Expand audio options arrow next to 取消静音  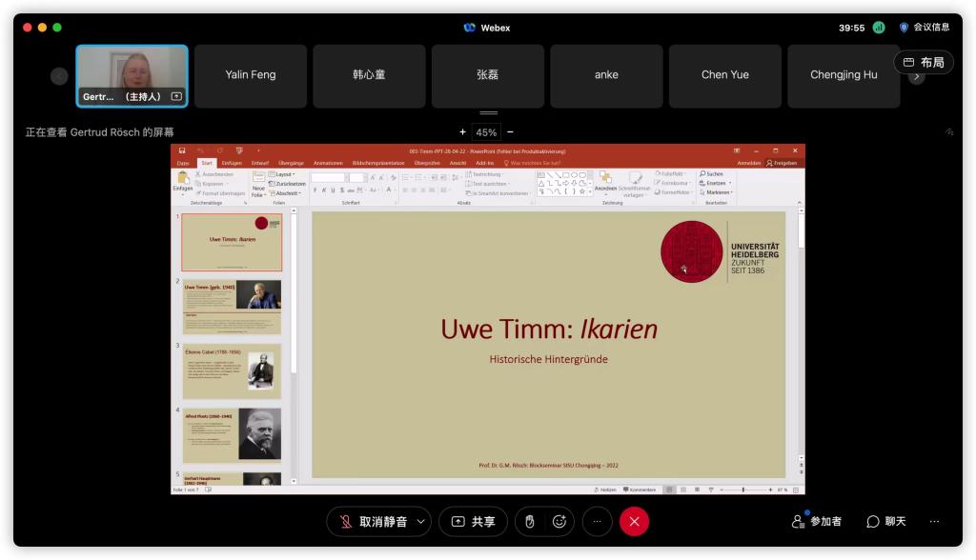coord(421,521)
